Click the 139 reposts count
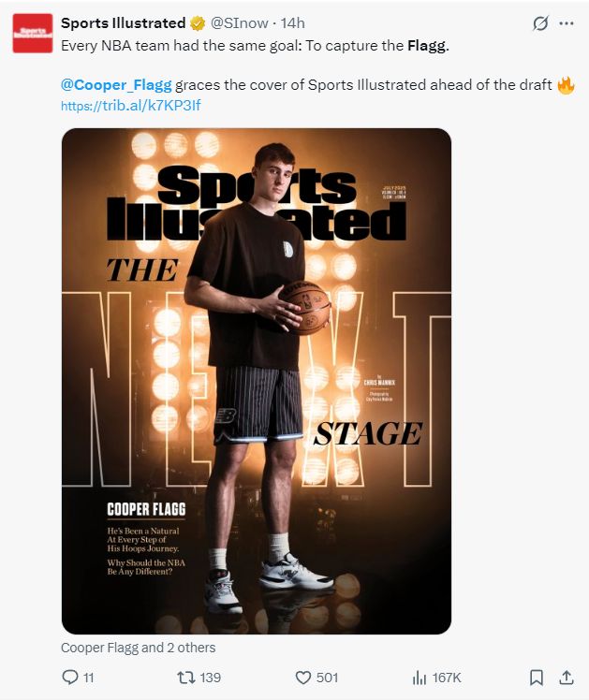 pos(210,678)
